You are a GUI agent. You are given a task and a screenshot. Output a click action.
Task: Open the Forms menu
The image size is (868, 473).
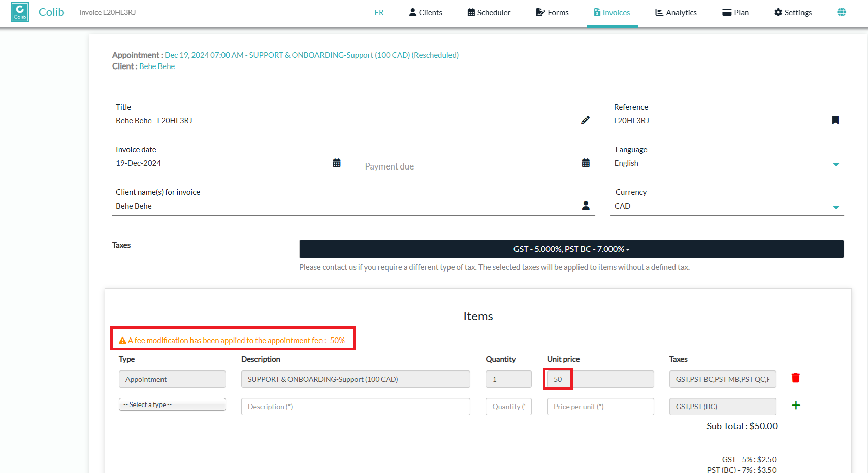click(x=552, y=13)
